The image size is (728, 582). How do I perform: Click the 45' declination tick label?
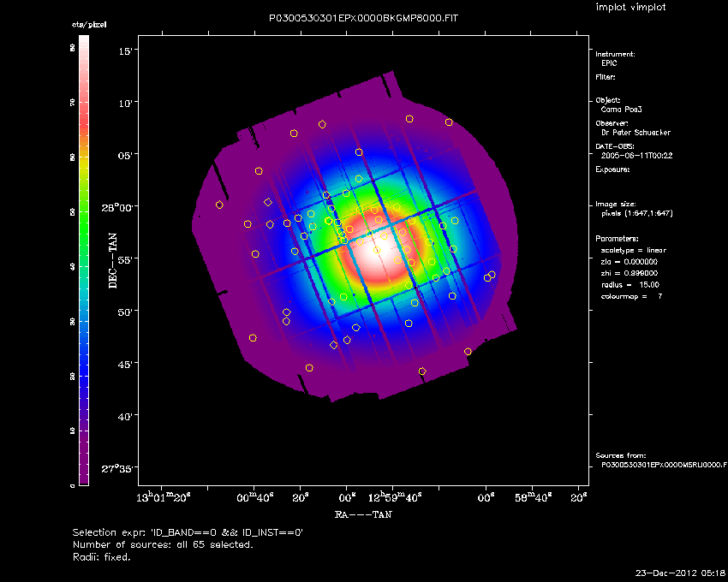click(x=125, y=364)
